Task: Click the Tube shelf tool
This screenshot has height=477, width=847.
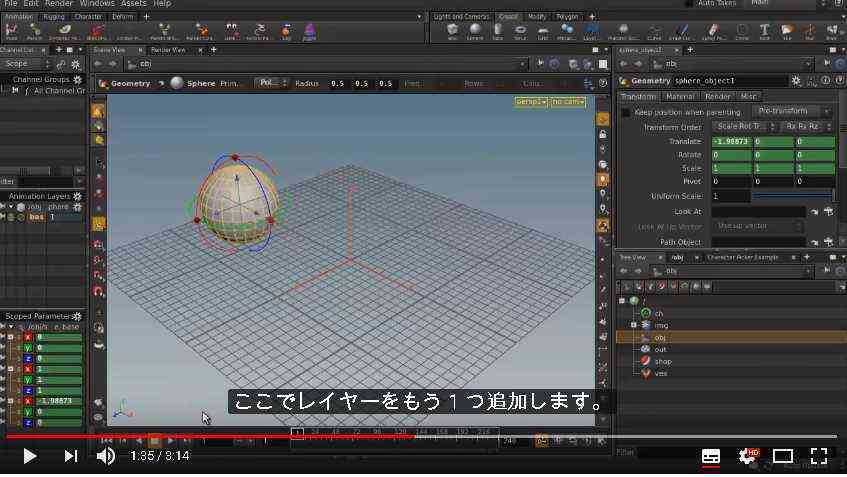Action: [x=498, y=32]
